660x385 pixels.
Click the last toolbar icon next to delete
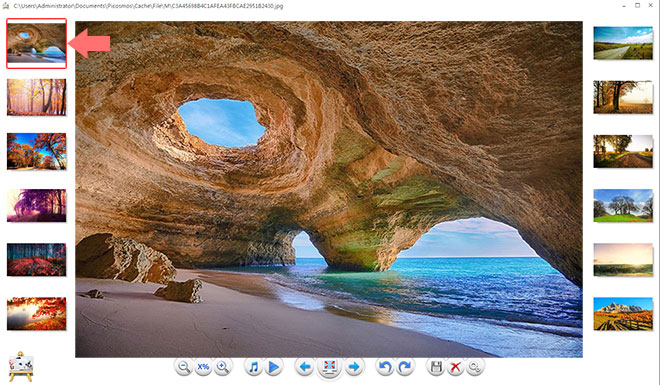coord(475,367)
